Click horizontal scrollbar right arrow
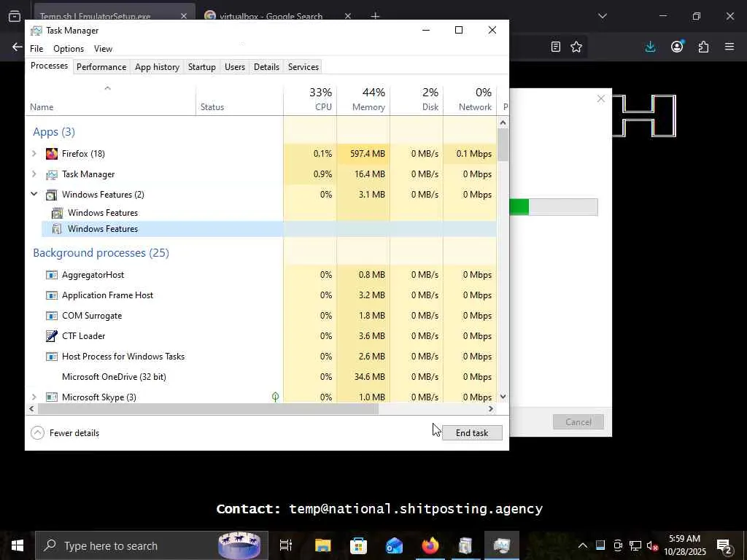747x560 pixels. point(491,409)
